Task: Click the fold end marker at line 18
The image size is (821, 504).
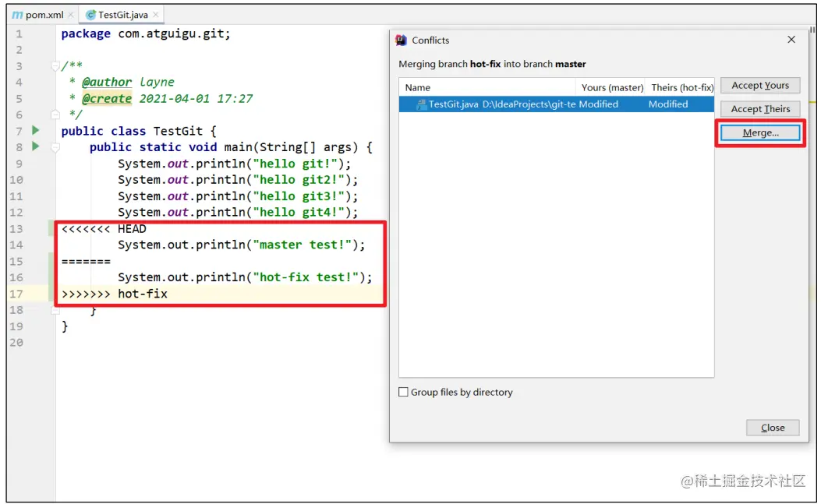Action: [x=55, y=310]
